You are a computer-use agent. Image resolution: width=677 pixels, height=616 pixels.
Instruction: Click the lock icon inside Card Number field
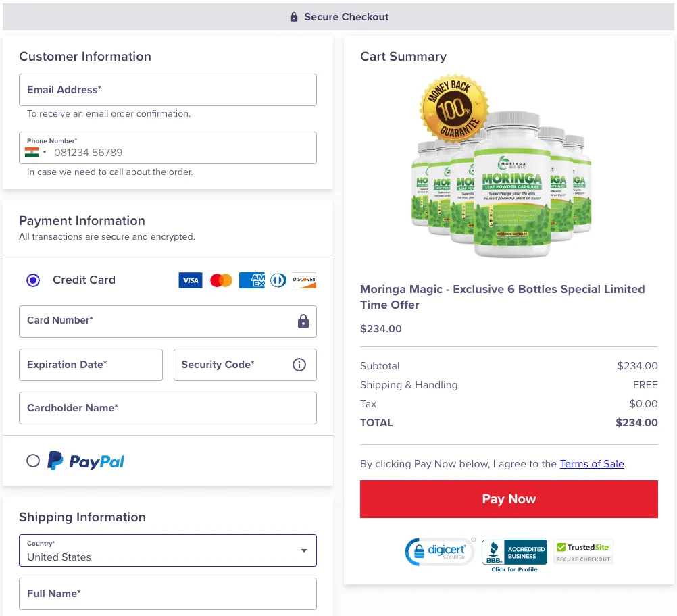coord(302,322)
